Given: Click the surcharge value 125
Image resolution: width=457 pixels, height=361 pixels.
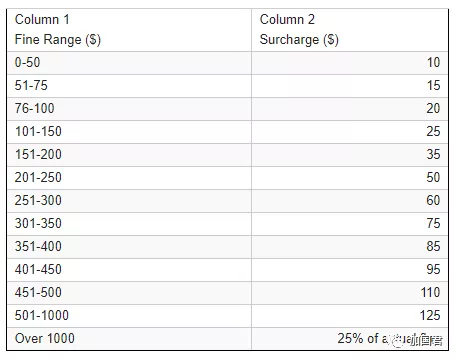Looking at the screenshot, I should 430,316.
